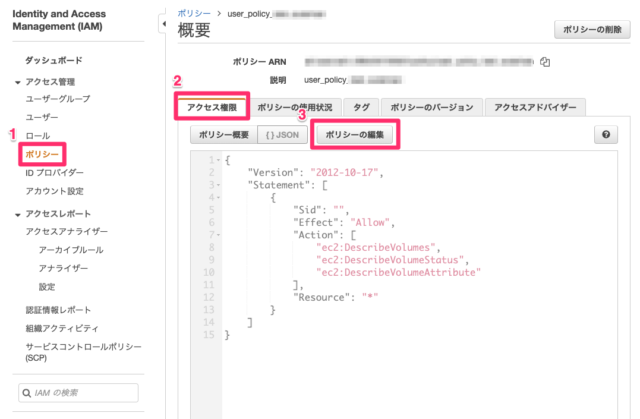Show the ポリシー概要 view
The width and height of the screenshot is (640, 419).
224,135
